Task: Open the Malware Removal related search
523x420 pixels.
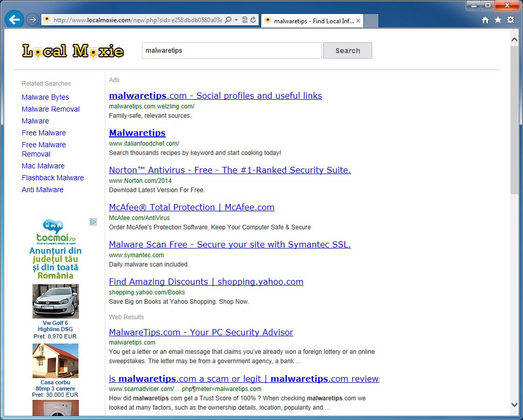Action: point(50,109)
